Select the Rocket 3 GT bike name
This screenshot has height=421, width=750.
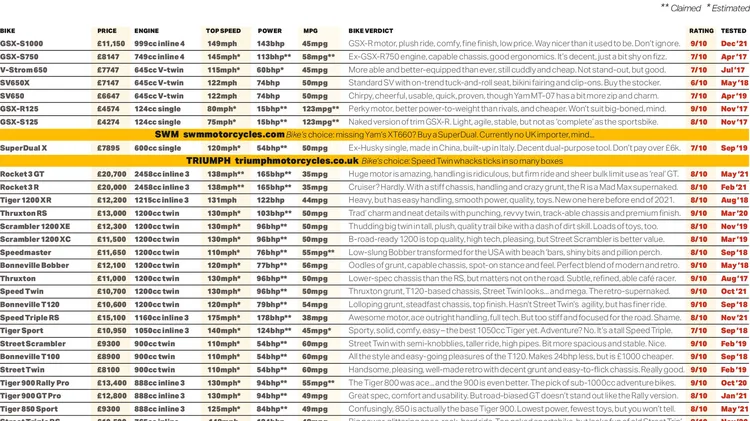pos(22,174)
